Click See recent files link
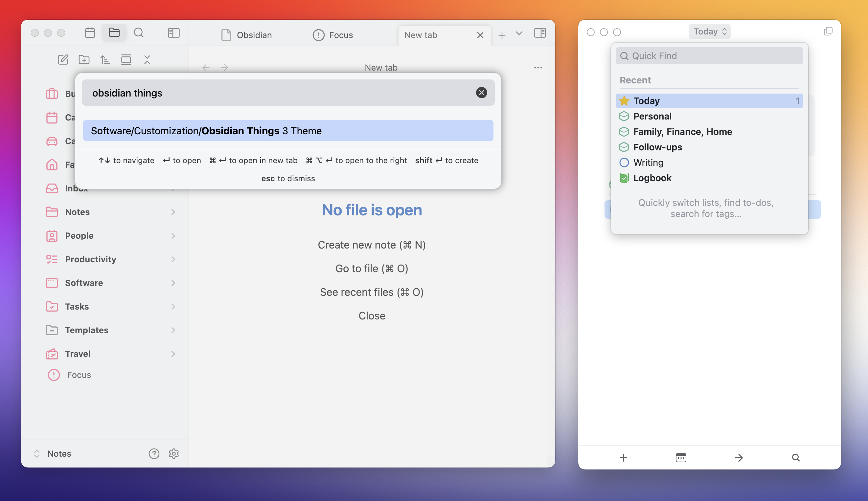Screen dimensions: 868x501 click(x=372, y=292)
